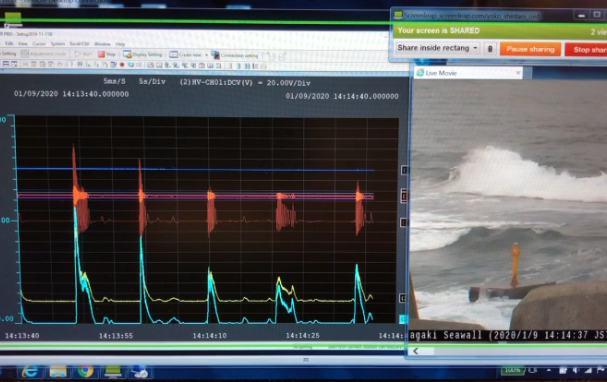The height and width of the screenshot is (382, 607).
Task: Open Google Chrome from the taskbar
Action: click(85, 371)
